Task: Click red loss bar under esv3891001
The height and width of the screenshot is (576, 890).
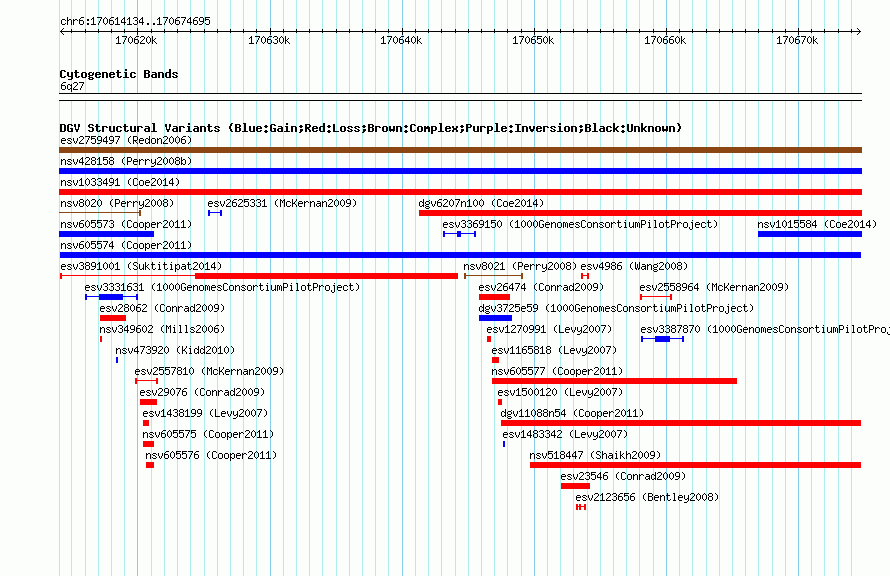Action: [x=326, y=276]
